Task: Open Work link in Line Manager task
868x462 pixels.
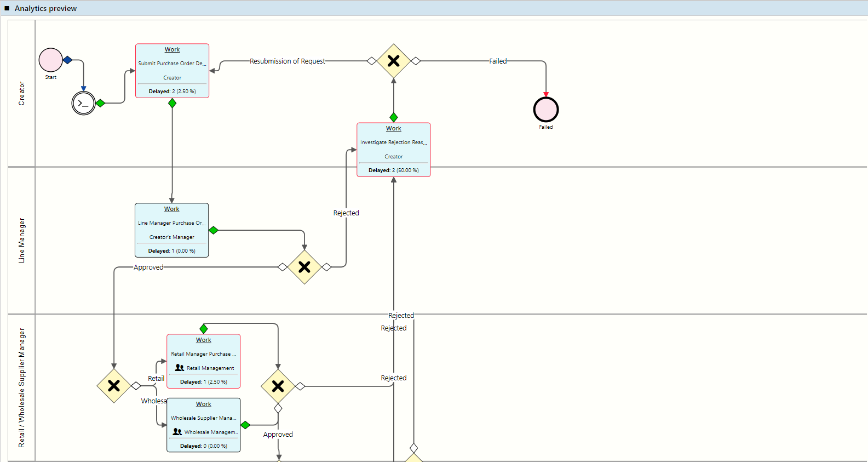Action: click(172, 209)
